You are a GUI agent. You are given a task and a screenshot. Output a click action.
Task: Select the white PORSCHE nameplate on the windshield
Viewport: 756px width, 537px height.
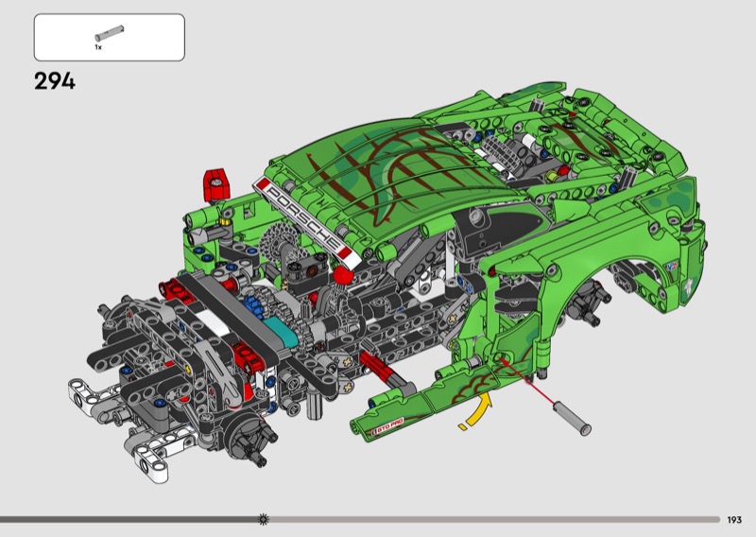tap(307, 216)
